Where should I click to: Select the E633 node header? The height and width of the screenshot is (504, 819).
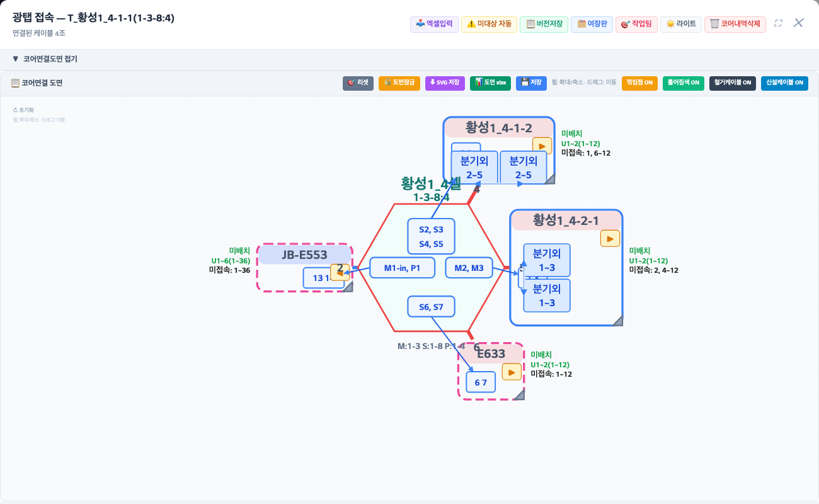click(491, 354)
